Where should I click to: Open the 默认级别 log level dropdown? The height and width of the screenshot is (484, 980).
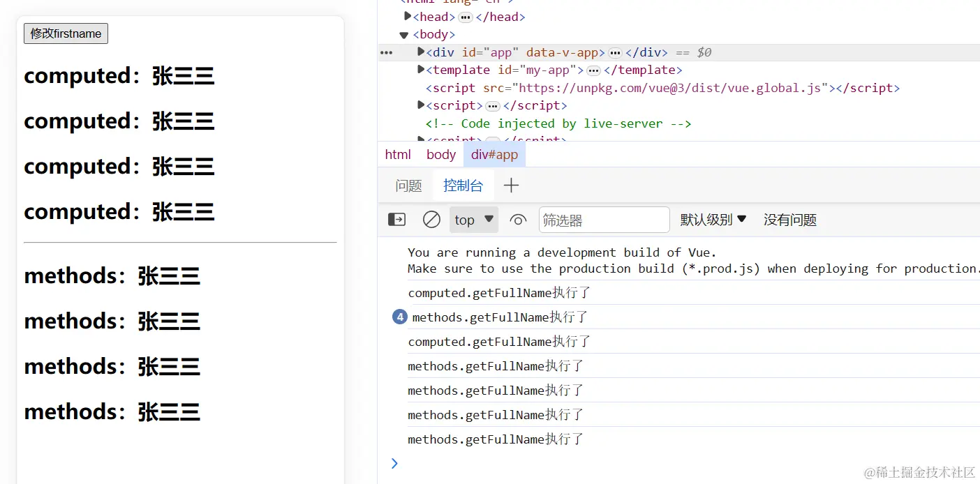[x=713, y=219]
